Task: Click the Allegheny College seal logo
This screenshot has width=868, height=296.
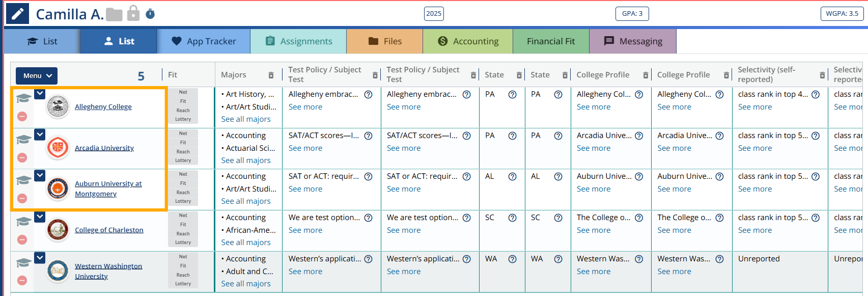Action: (x=58, y=107)
